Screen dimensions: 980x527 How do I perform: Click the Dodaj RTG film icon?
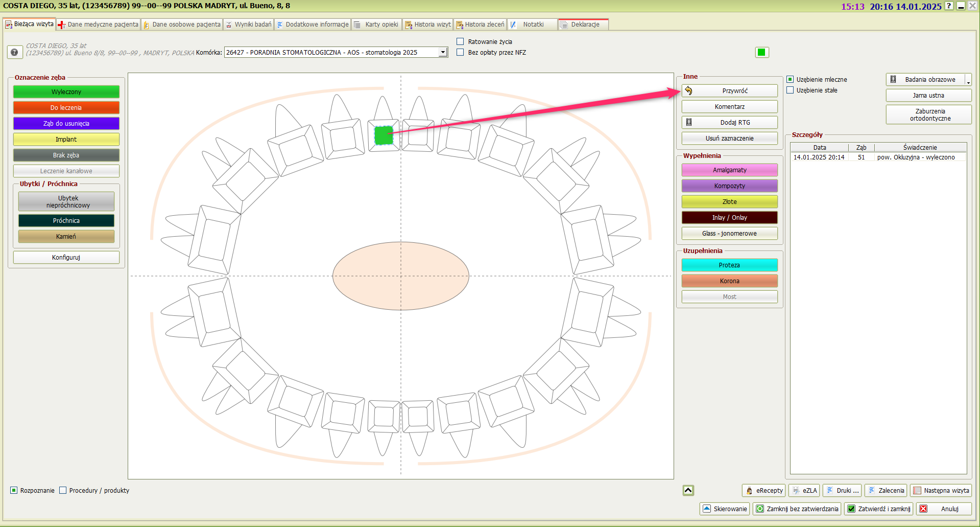(x=689, y=123)
